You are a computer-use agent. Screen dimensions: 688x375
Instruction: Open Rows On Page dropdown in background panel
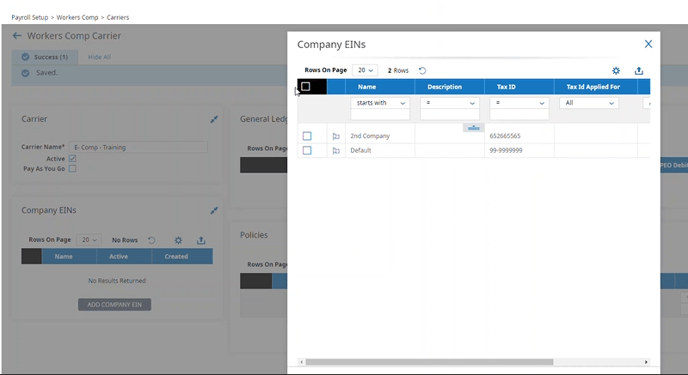click(89, 240)
